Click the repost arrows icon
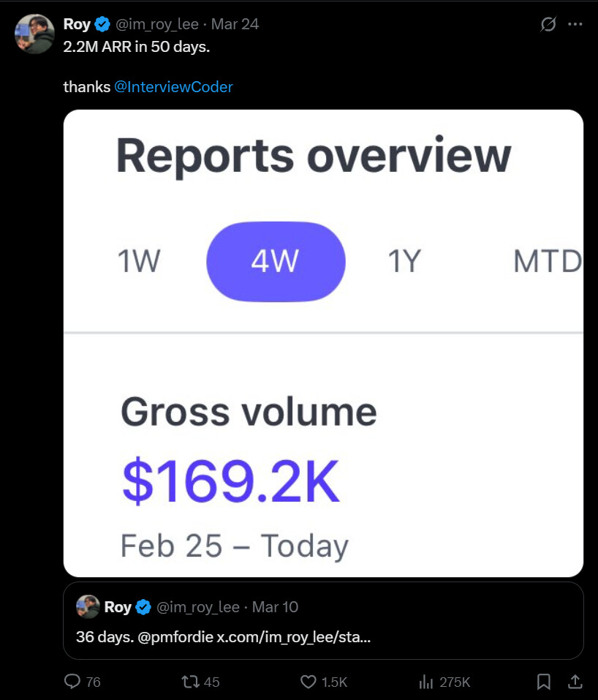 (x=189, y=682)
